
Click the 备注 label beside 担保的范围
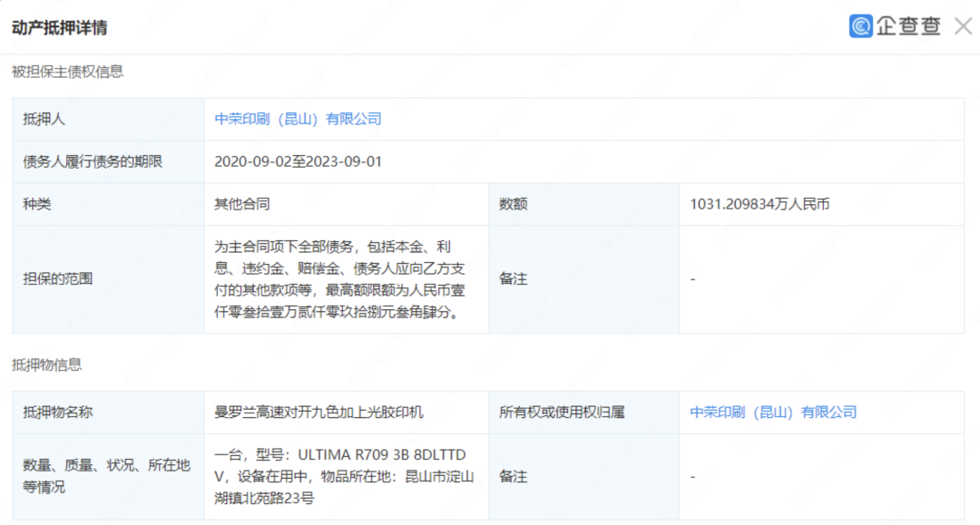pyautogui.click(x=513, y=279)
